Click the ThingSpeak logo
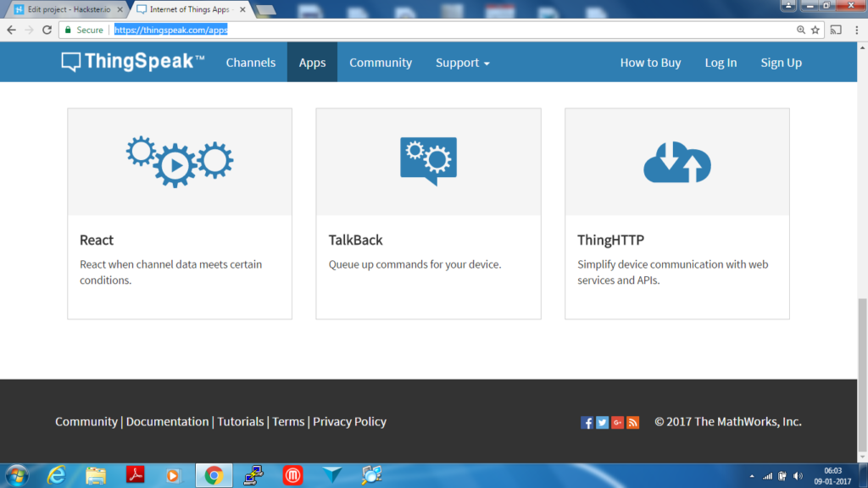Image resolution: width=868 pixels, height=488 pixels. click(x=133, y=61)
